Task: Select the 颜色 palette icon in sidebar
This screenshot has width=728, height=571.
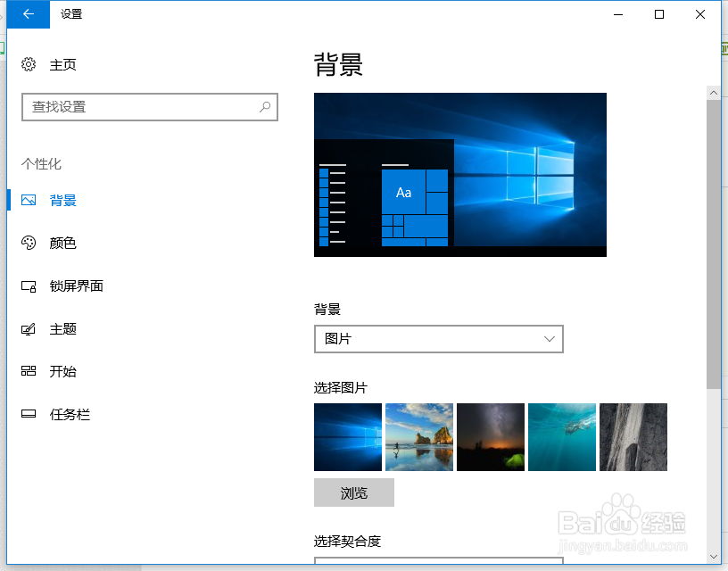Action: [28, 243]
